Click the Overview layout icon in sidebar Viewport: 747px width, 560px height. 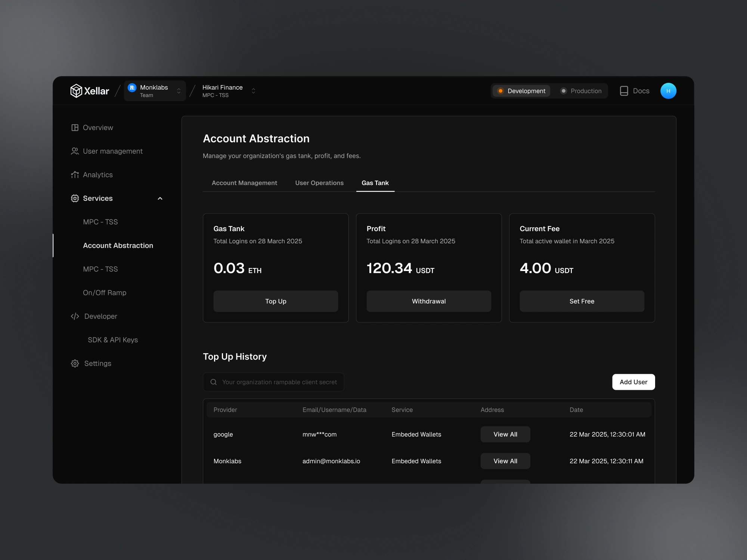75,128
